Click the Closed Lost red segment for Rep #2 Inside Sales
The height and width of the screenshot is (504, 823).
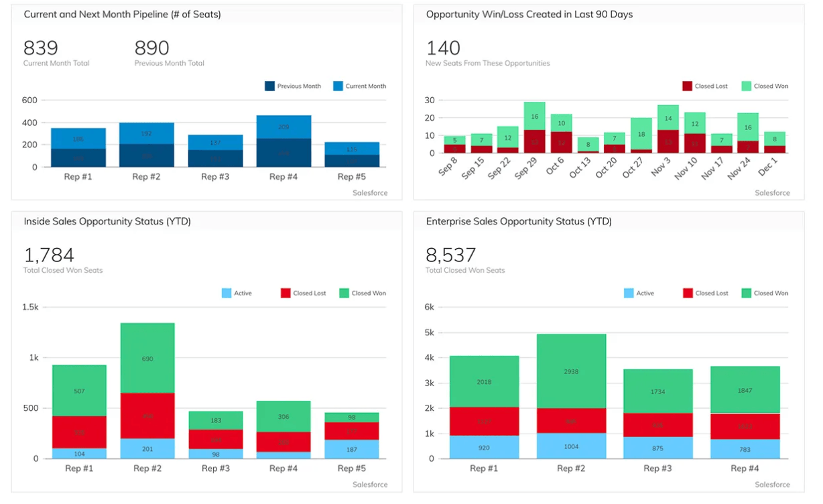coord(147,416)
